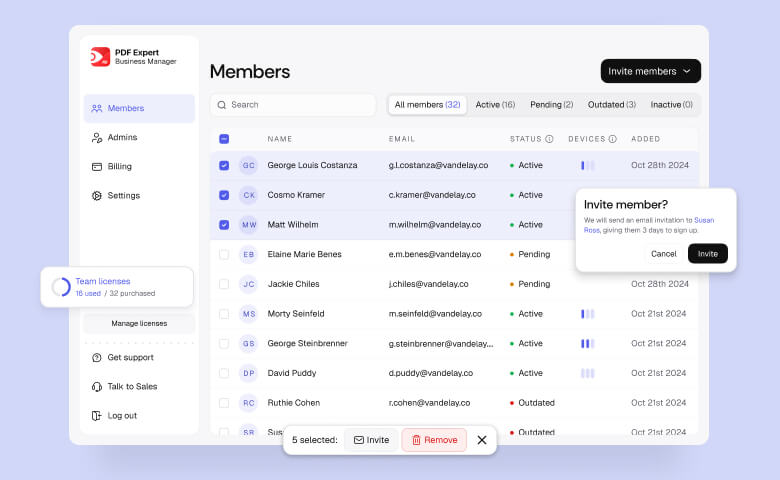Click Morty Seinfeld's devices indicator bars
This screenshot has height=480, width=780.
pyautogui.click(x=587, y=314)
